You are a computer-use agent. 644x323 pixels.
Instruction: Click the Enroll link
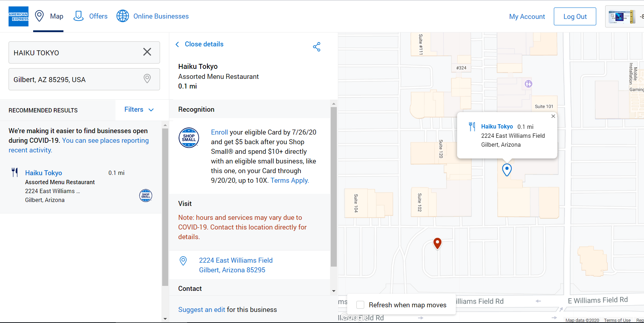(x=219, y=132)
